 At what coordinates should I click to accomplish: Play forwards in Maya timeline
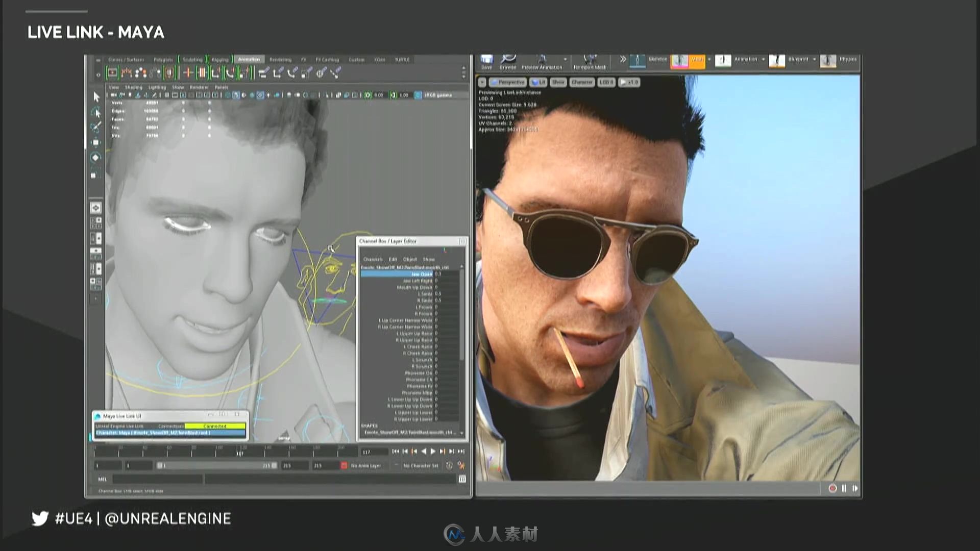pos(433,452)
